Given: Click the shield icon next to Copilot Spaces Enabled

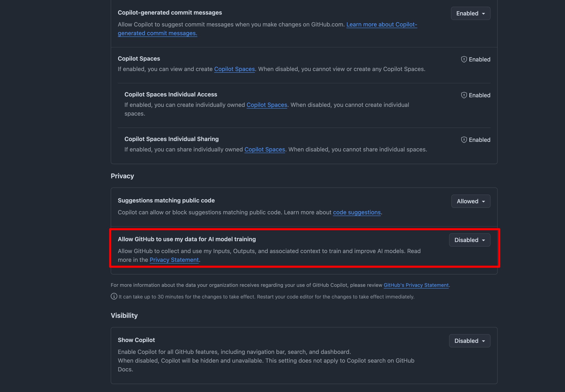Looking at the screenshot, I should click(464, 59).
